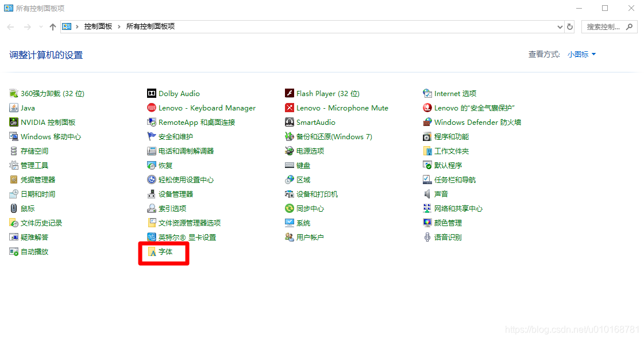Open the 字体 link
Screen dimensions: 644x340
click(165, 251)
